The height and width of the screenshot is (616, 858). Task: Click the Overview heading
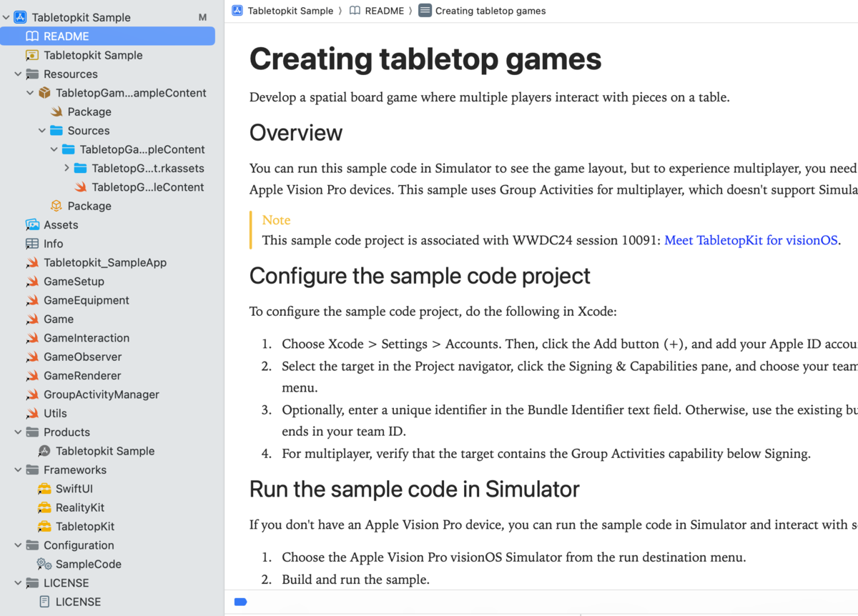click(296, 133)
